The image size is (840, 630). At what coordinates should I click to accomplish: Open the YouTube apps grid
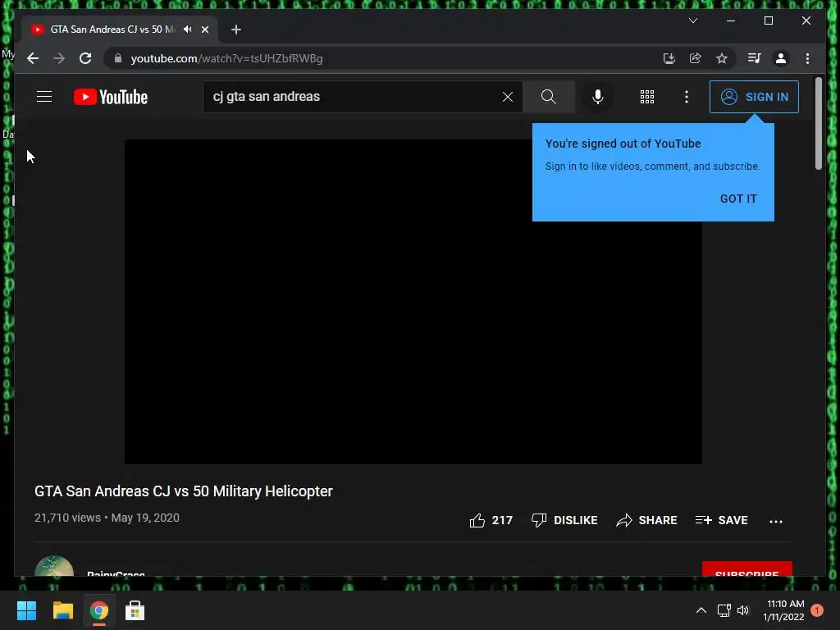coord(646,97)
